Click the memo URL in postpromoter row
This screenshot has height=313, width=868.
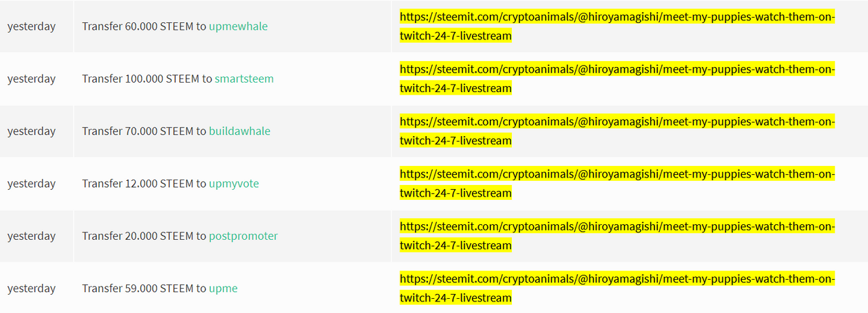(617, 236)
